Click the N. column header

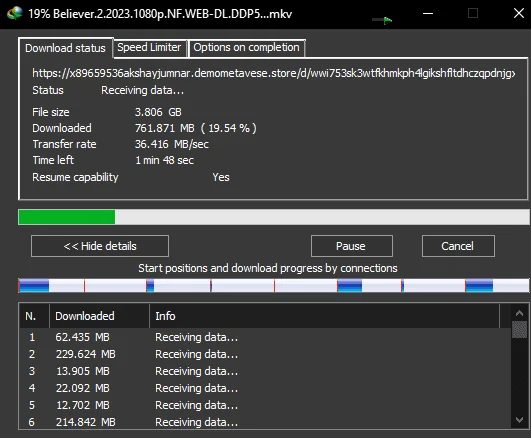34,316
